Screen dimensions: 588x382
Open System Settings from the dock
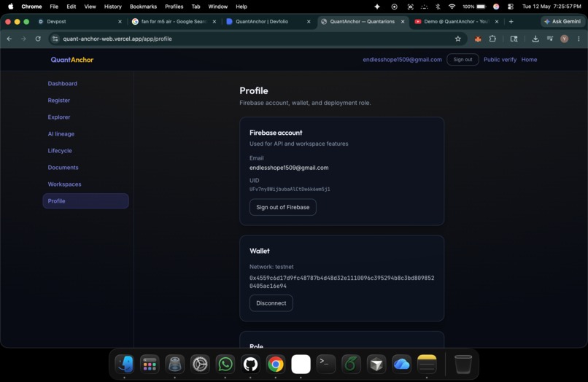(x=200, y=364)
